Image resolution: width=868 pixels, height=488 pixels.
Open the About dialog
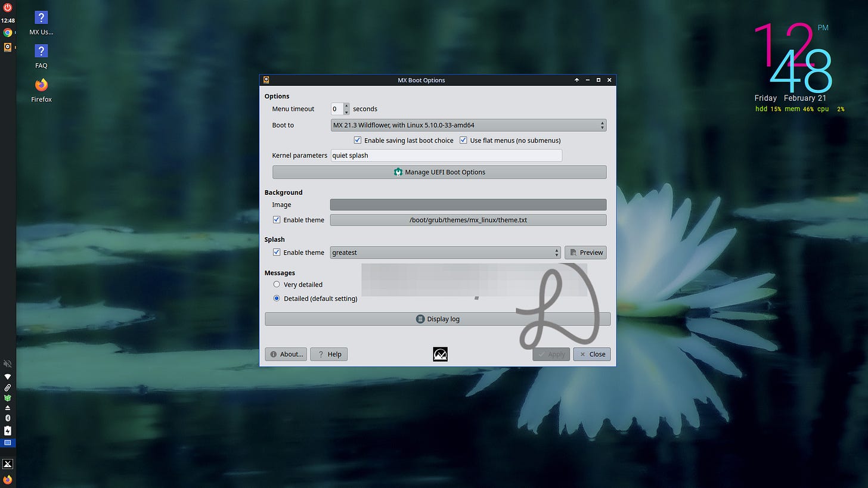[286, 354]
